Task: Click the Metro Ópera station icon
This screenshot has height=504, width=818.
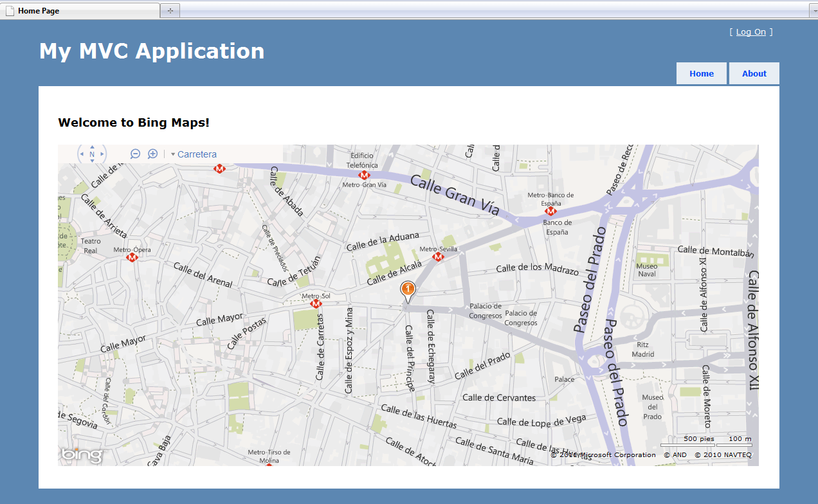Action: 132,257
